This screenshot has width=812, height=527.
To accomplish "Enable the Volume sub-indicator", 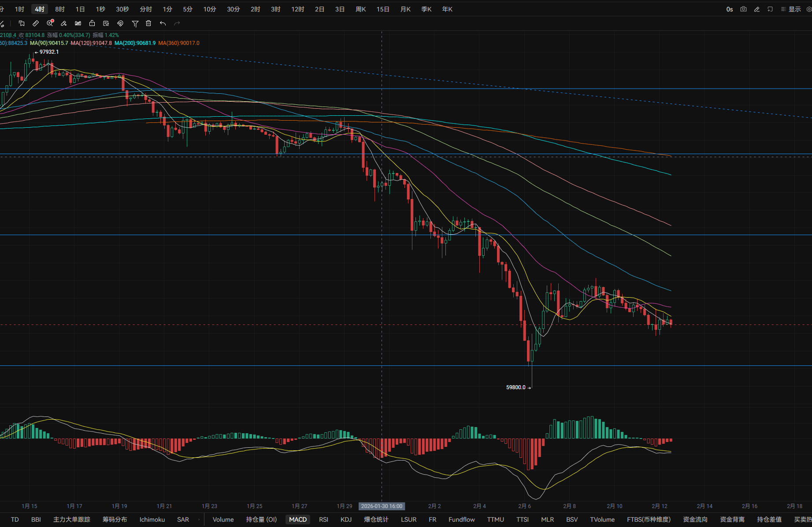I will coord(223,520).
